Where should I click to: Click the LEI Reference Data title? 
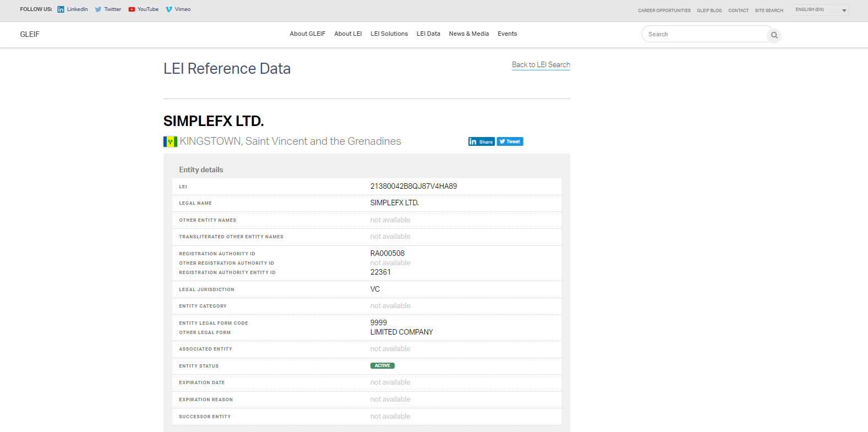[227, 68]
